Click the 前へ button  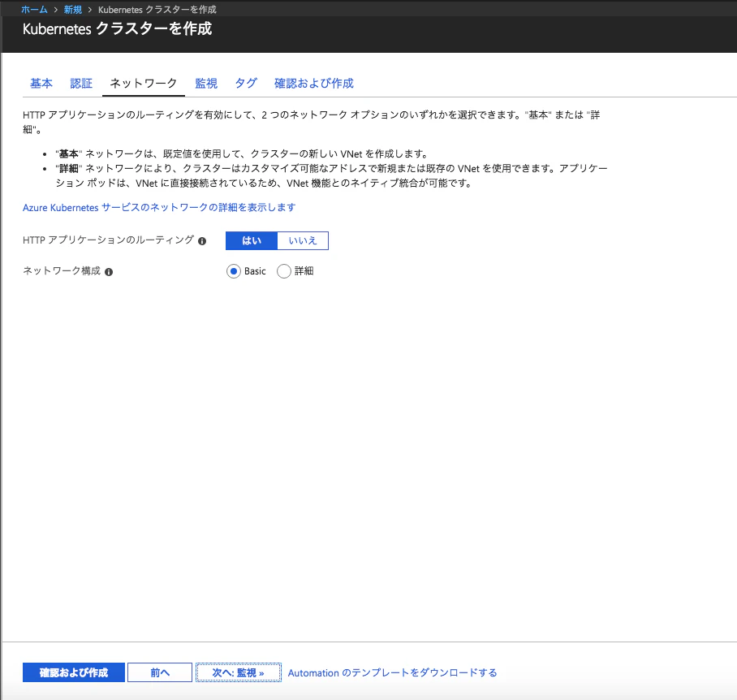point(160,672)
